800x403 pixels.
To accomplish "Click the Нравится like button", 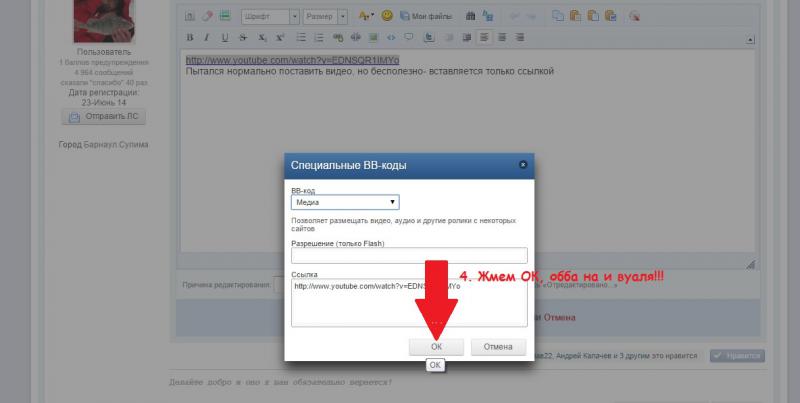I will (x=737, y=356).
